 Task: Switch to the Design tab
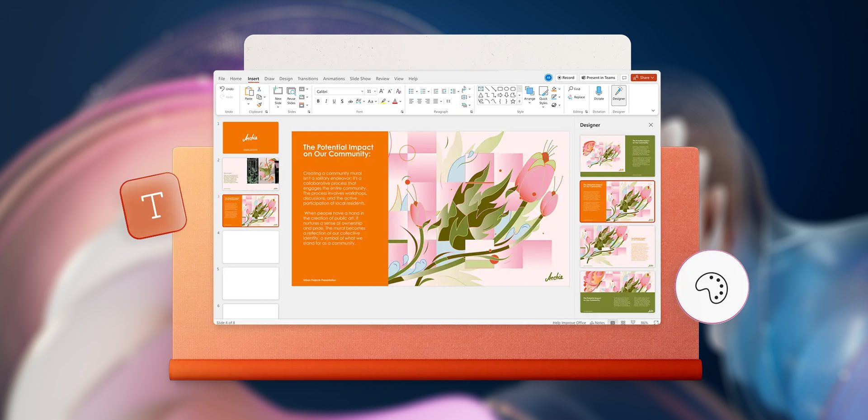click(286, 79)
